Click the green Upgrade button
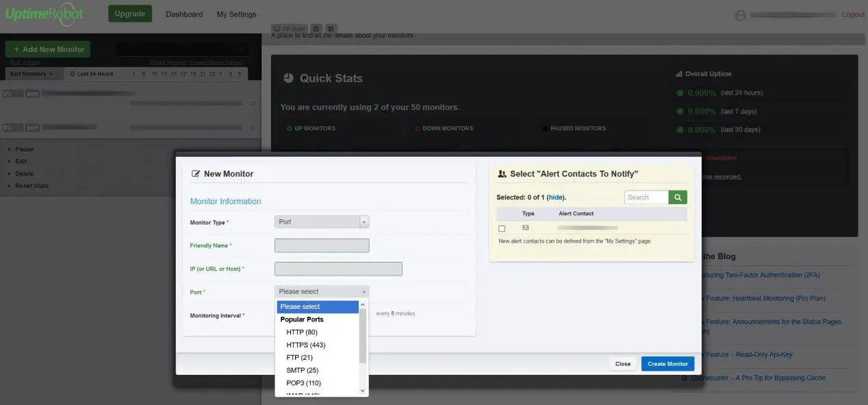 pyautogui.click(x=130, y=14)
